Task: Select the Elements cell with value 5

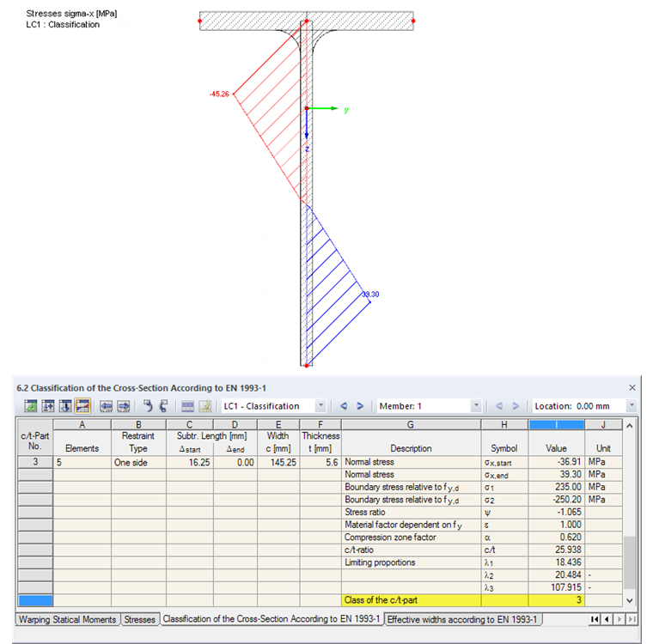Action: [x=82, y=463]
